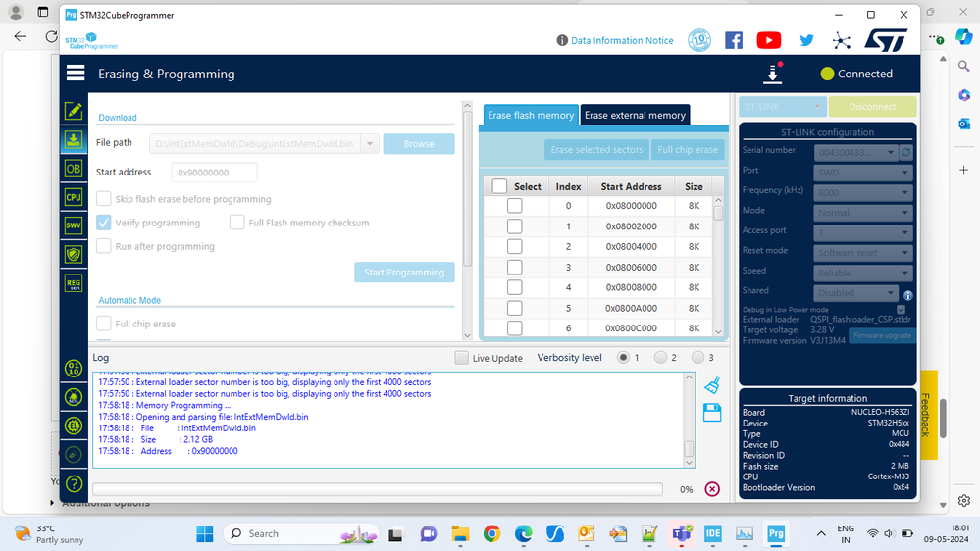Click the log panel scrollbar
Image resolution: width=980 pixels, height=551 pixels.
(x=689, y=420)
